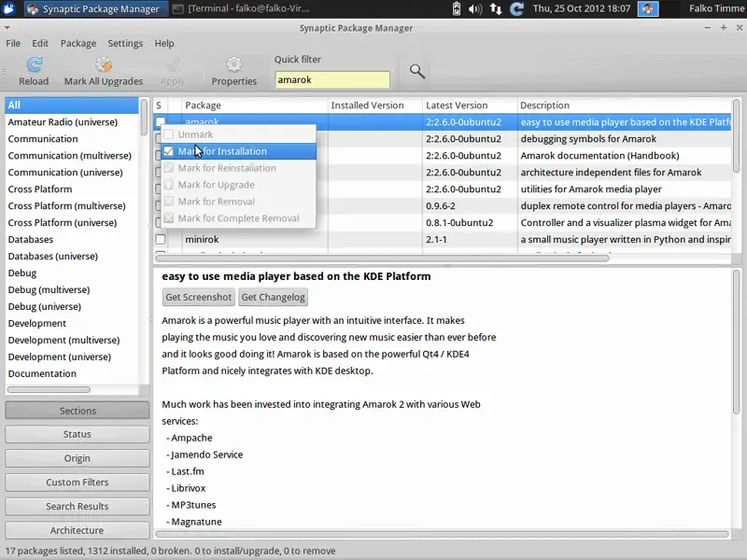Click the update notifier icon in the panel

(x=517, y=8)
